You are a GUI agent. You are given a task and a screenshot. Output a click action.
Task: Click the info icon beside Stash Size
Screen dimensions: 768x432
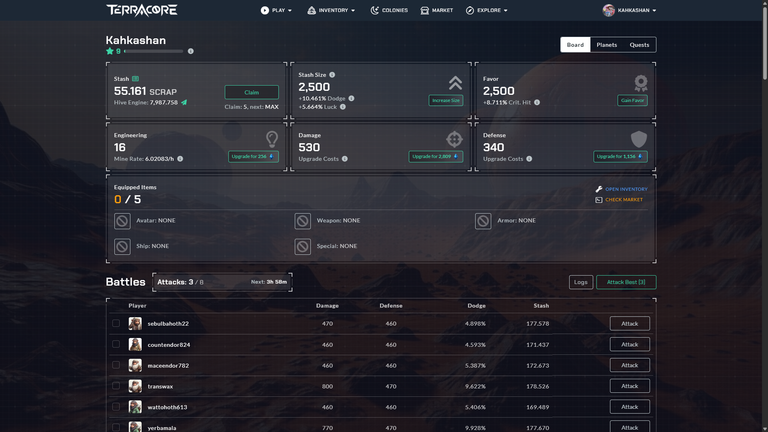point(332,75)
